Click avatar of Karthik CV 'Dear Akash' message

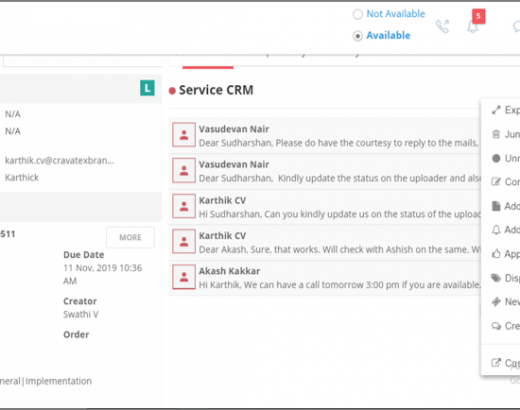tap(184, 242)
